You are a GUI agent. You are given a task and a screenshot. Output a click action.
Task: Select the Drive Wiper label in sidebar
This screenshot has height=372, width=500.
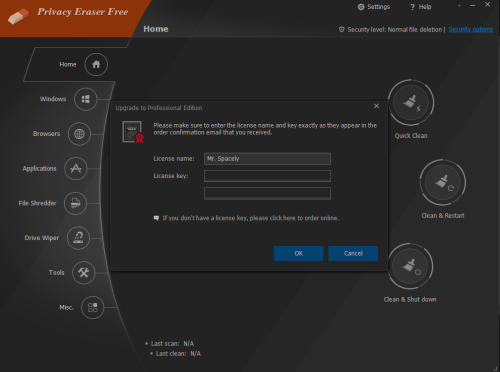[x=41, y=238]
